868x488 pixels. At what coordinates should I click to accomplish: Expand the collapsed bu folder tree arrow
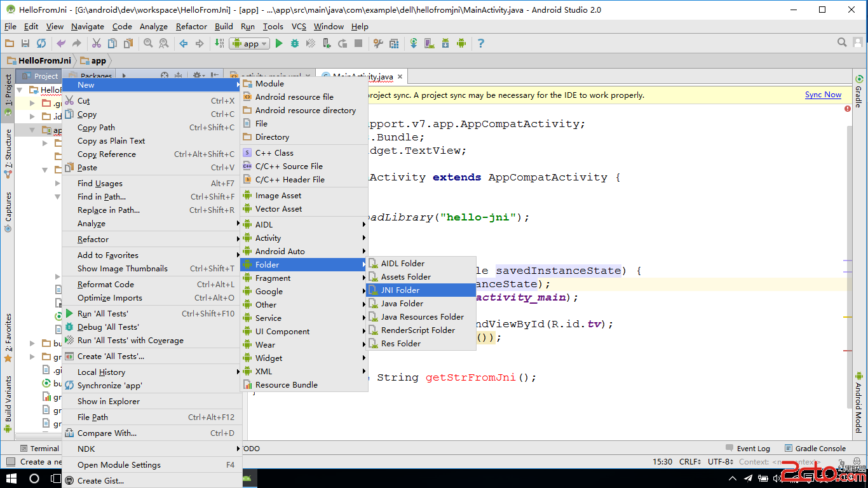tap(32, 343)
